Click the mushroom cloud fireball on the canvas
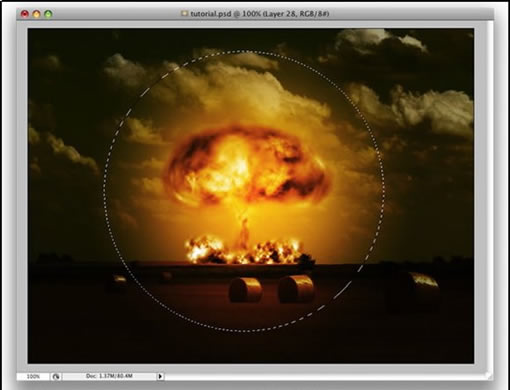Screen dimensions: 510x390 tap(246, 165)
